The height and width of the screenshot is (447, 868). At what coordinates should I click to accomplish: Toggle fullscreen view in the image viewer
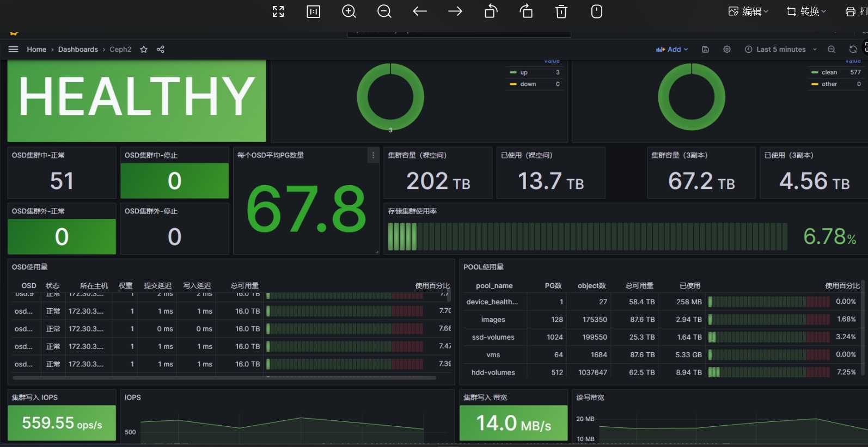tap(278, 11)
